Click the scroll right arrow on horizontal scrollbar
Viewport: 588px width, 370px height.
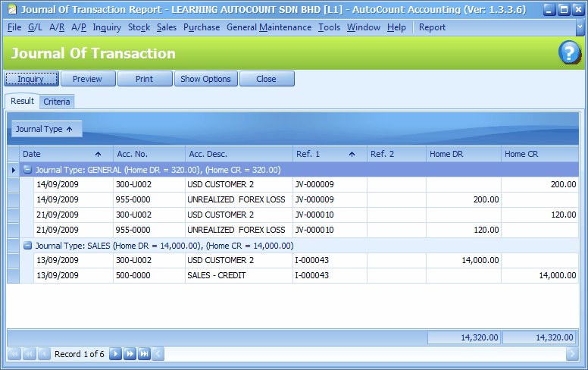572,354
